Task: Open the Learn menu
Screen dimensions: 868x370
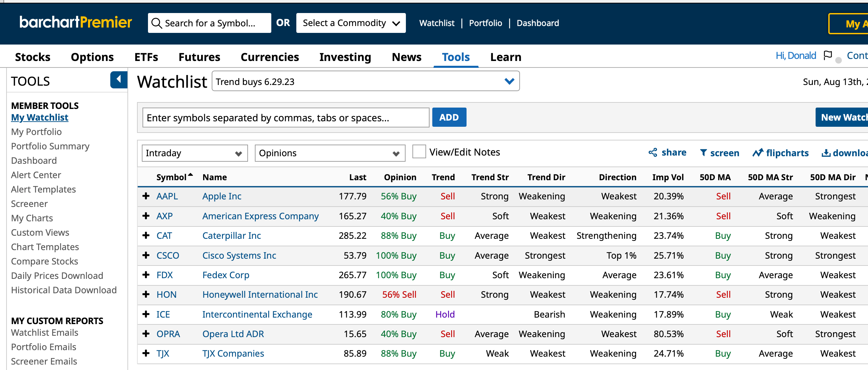Action: pyautogui.click(x=506, y=57)
